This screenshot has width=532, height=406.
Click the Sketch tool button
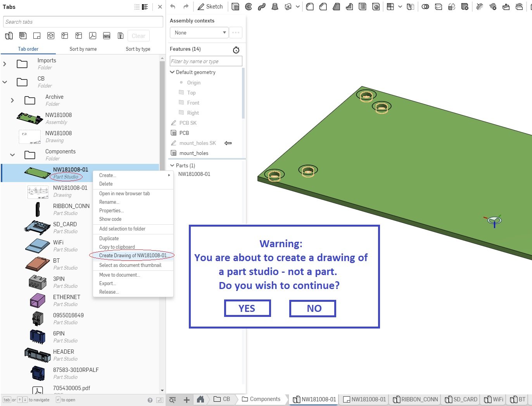[x=210, y=7]
